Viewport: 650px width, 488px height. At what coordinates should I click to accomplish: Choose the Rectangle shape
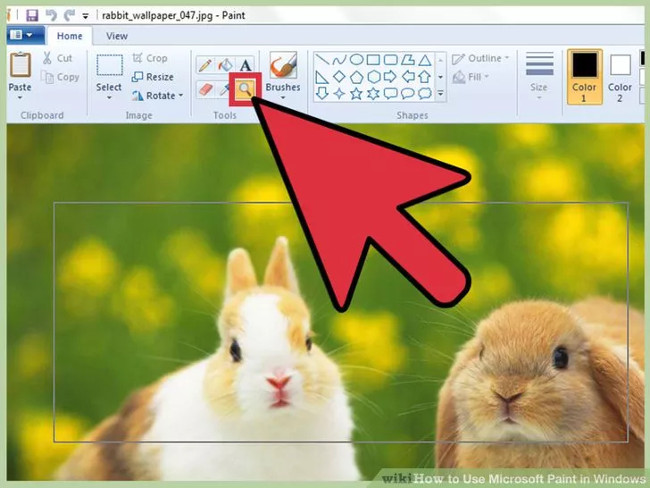click(373, 60)
